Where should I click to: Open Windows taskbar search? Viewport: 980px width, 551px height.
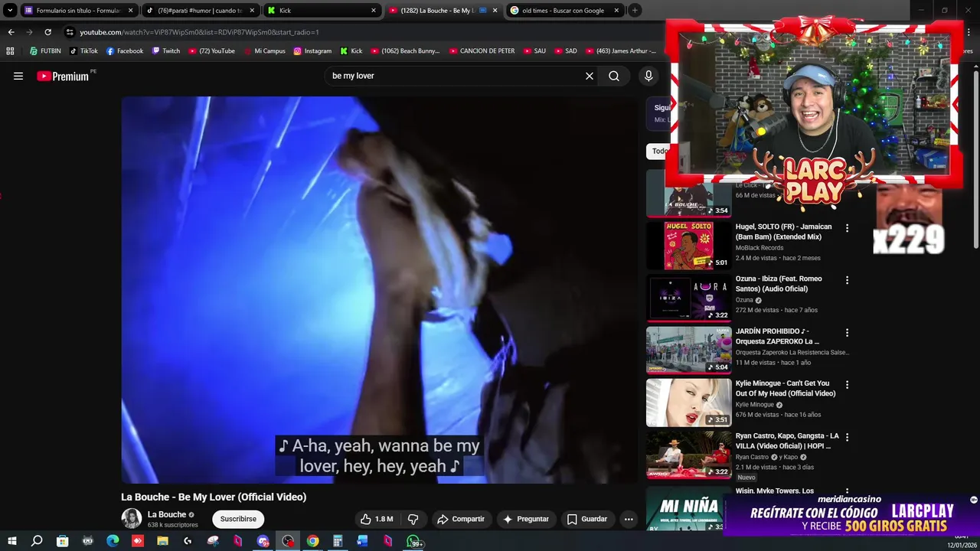37,541
